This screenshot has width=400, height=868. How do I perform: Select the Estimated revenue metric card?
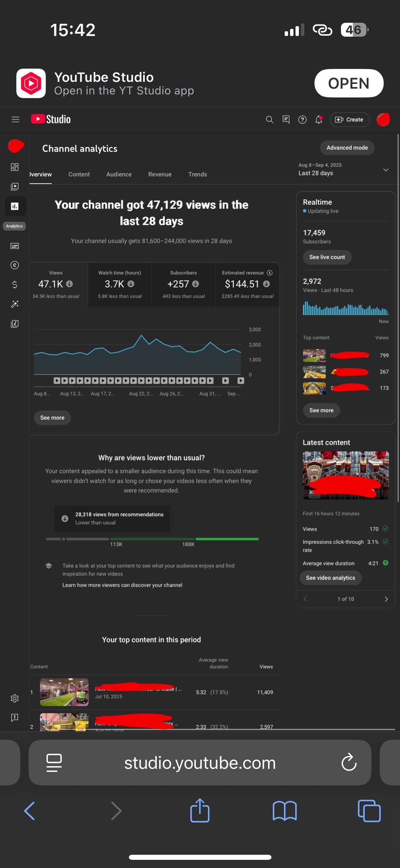point(247,285)
